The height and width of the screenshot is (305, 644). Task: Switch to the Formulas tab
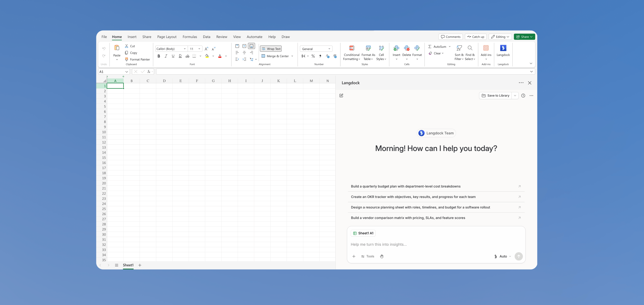(x=190, y=37)
